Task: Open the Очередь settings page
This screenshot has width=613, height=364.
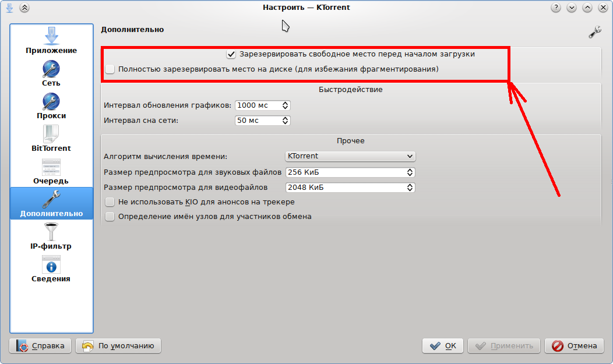Action: (x=51, y=171)
